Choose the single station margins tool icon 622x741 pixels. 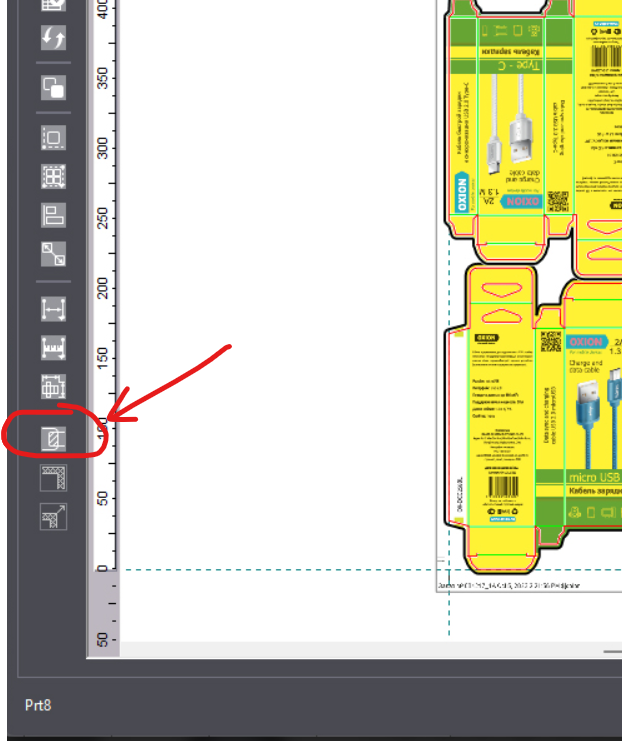53,138
